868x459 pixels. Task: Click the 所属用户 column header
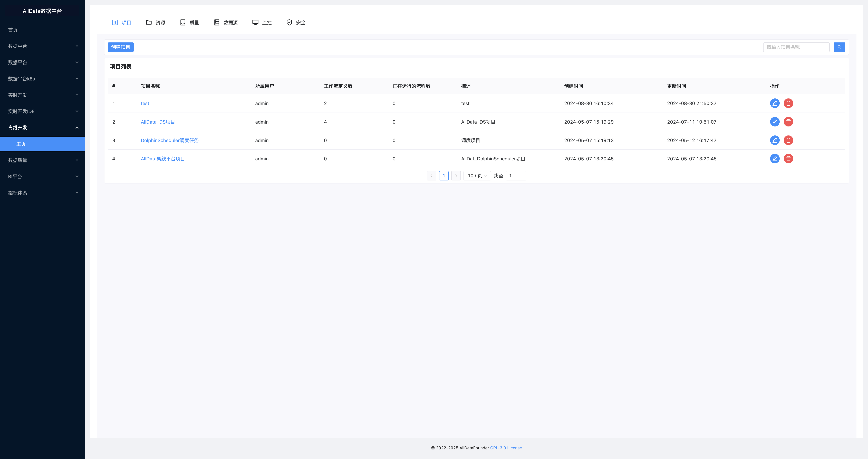(265, 86)
